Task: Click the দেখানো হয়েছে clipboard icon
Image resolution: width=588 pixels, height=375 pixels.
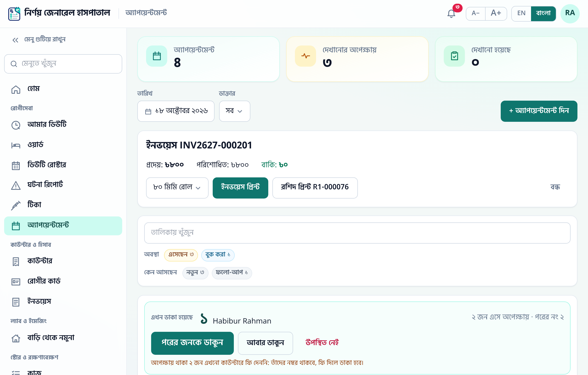Action: [x=454, y=56]
